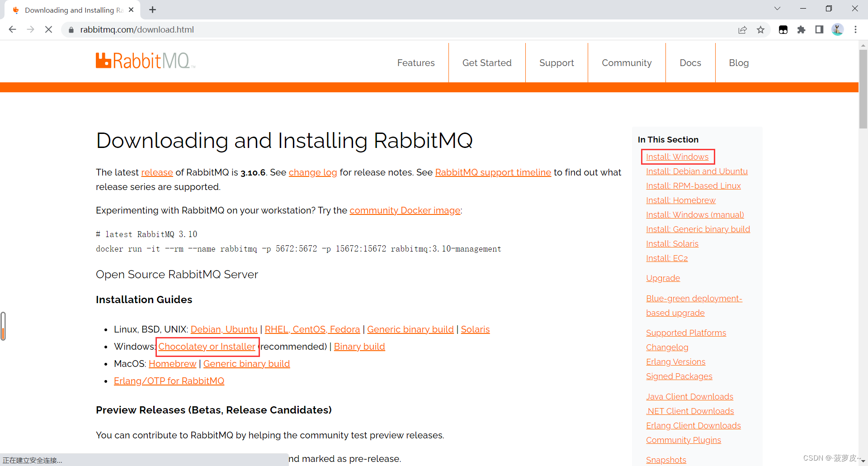The height and width of the screenshot is (466, 868).
Task: Open the black extension icon
Action: pyautogui.click(x=783, y=30)
